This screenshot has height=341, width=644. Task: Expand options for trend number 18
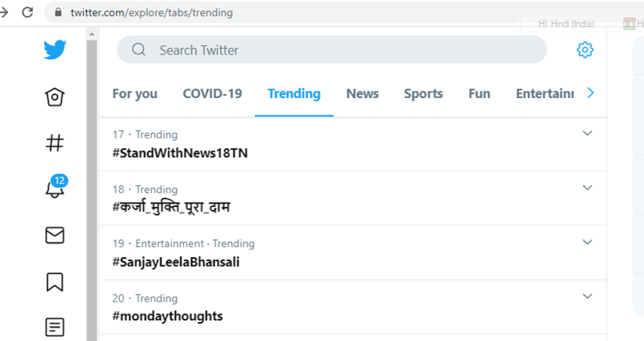pos(587,188)
